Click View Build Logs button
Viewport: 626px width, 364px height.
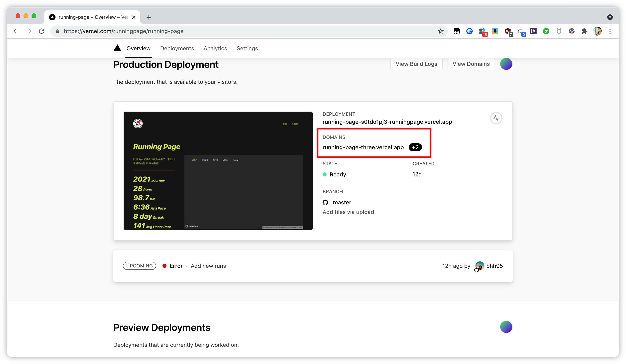point(416,64)
